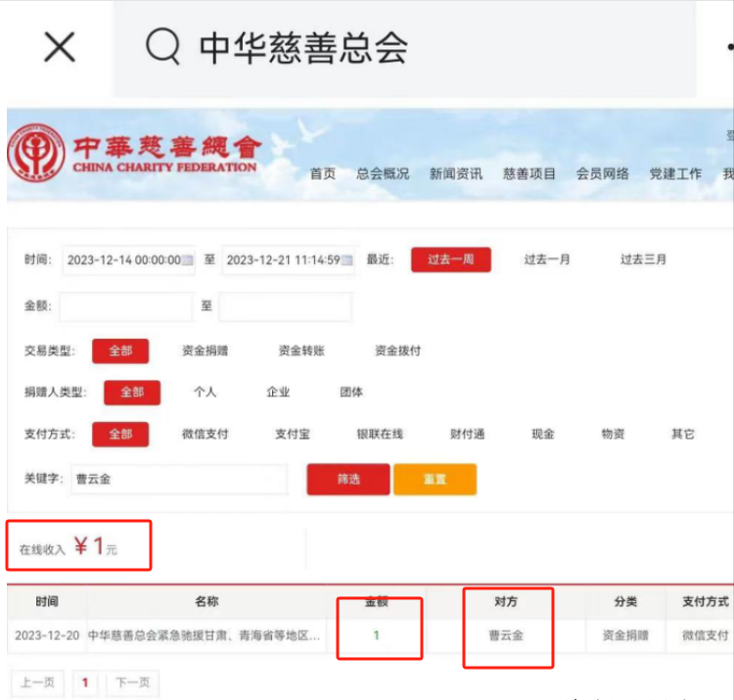Select 团体 donor type
734x700 pixels.
pyautogui.click(x=351, y=392)
